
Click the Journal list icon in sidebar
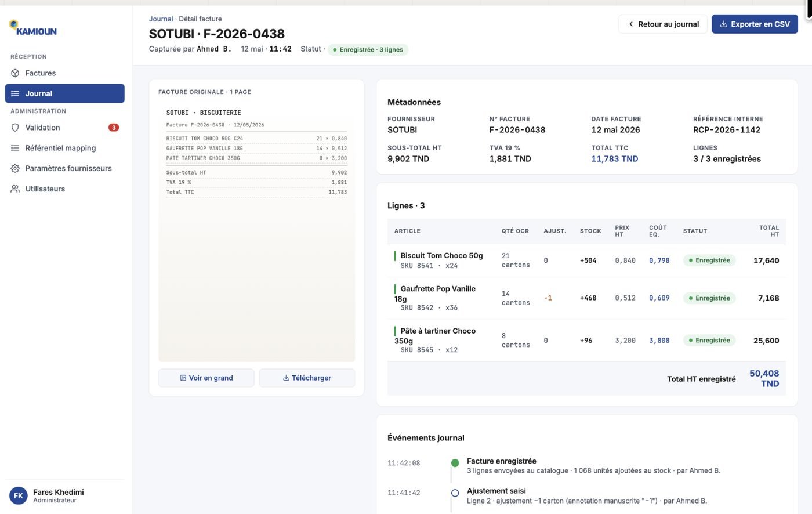click(x=15, y=93)
